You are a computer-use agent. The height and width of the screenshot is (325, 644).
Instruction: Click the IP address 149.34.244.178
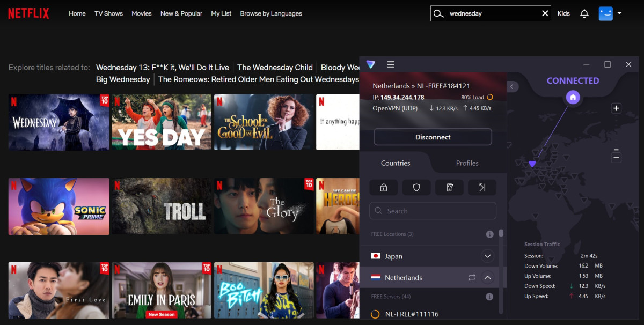click(402, 98)
